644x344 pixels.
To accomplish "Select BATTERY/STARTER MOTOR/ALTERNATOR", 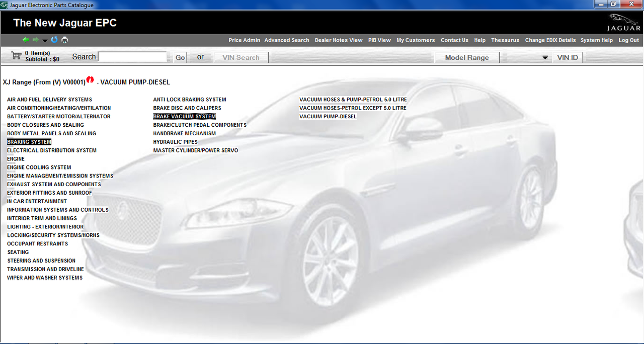I will tap(59, 117).
